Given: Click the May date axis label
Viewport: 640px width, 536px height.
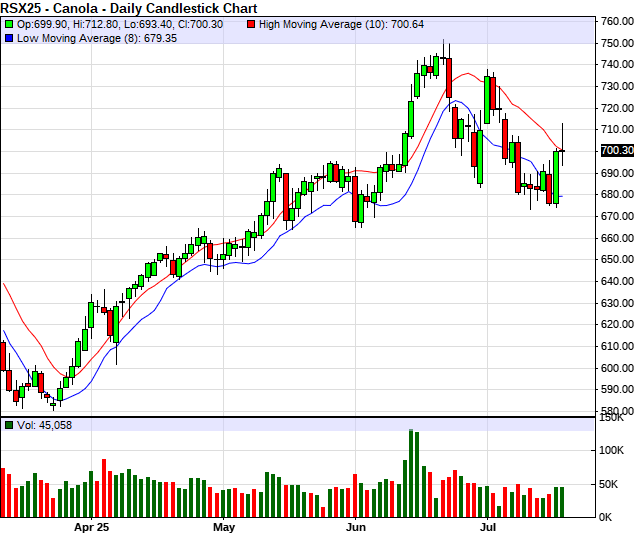Looking at the screenshot, I should 223,526.
